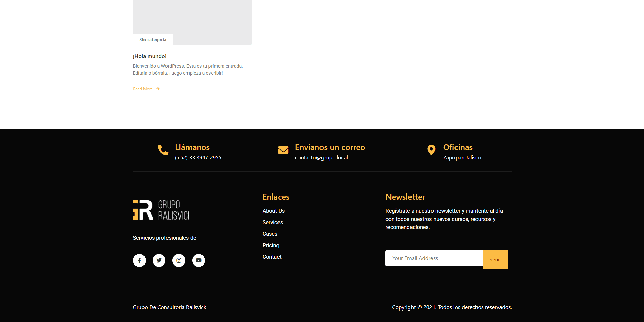The height and width of the screenshot is (322, 644).
Task: Click the ¡Hola mundo! post thumbnail image
Action: 193,17
